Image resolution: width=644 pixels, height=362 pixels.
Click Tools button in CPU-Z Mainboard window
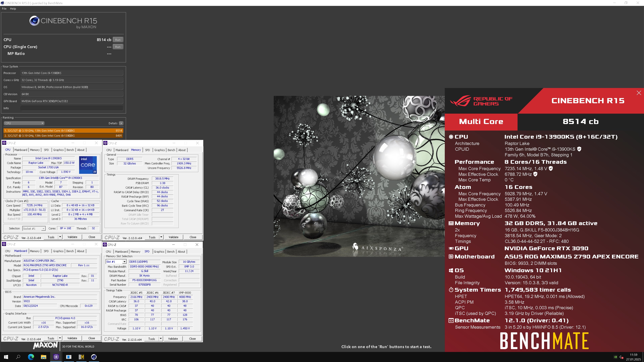51,338
